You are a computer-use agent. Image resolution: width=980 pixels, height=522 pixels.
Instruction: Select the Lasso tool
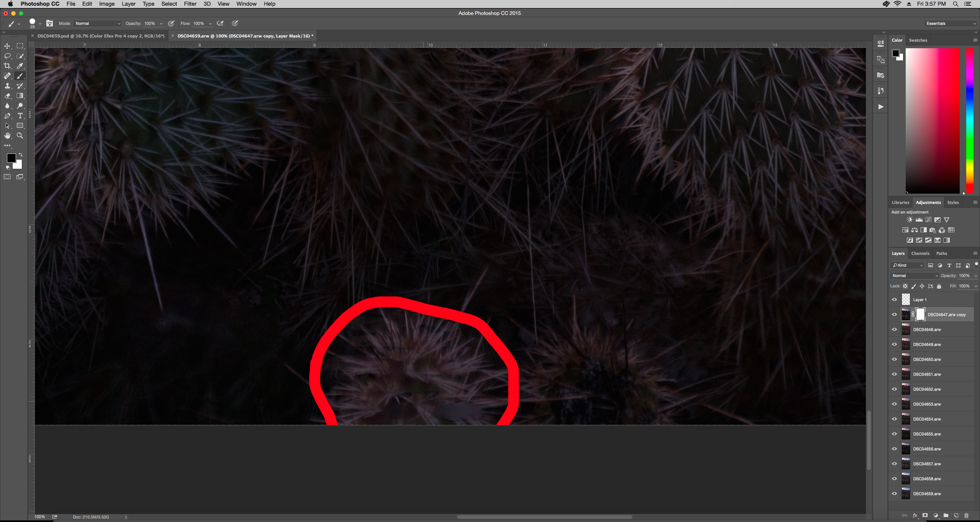pyautogui.click(x=7, y=56)
